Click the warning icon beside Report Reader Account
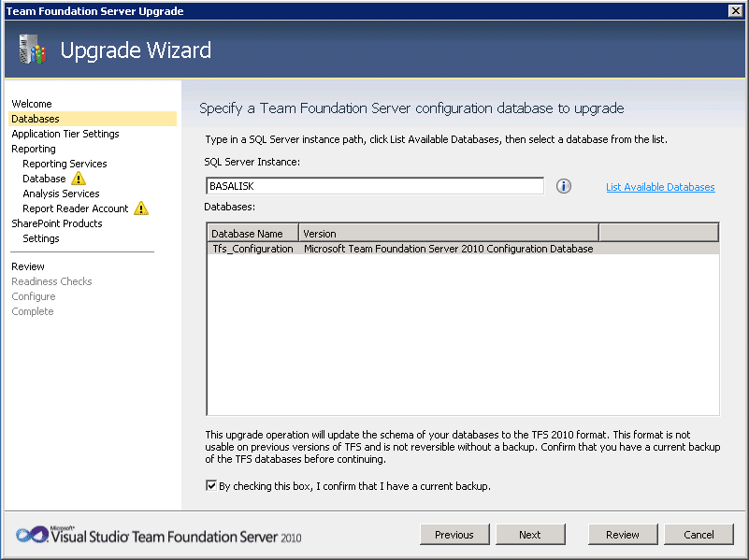This screenshot has width=749, height=560. (x=141, y=208)
